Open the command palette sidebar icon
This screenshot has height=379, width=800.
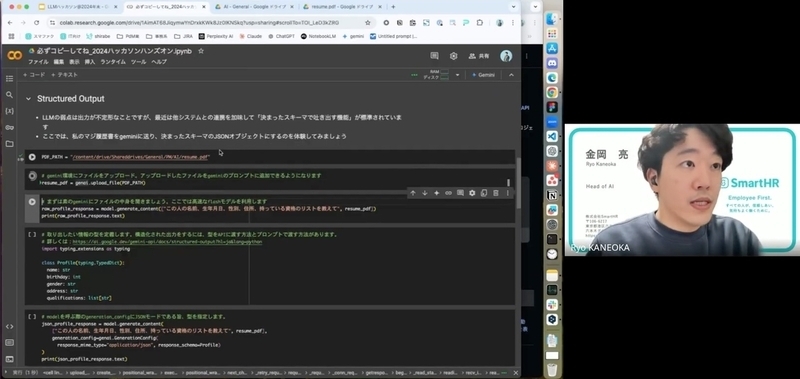(x=9, y=343)
